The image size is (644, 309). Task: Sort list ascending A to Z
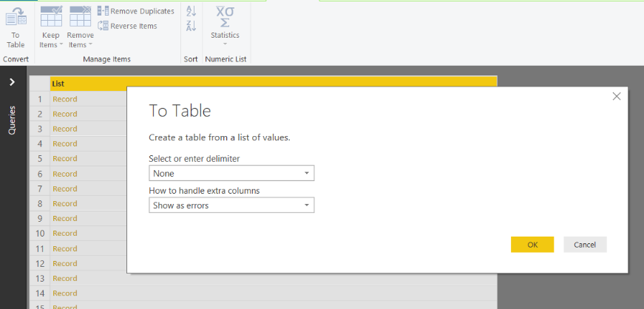[x=191, y=11]
